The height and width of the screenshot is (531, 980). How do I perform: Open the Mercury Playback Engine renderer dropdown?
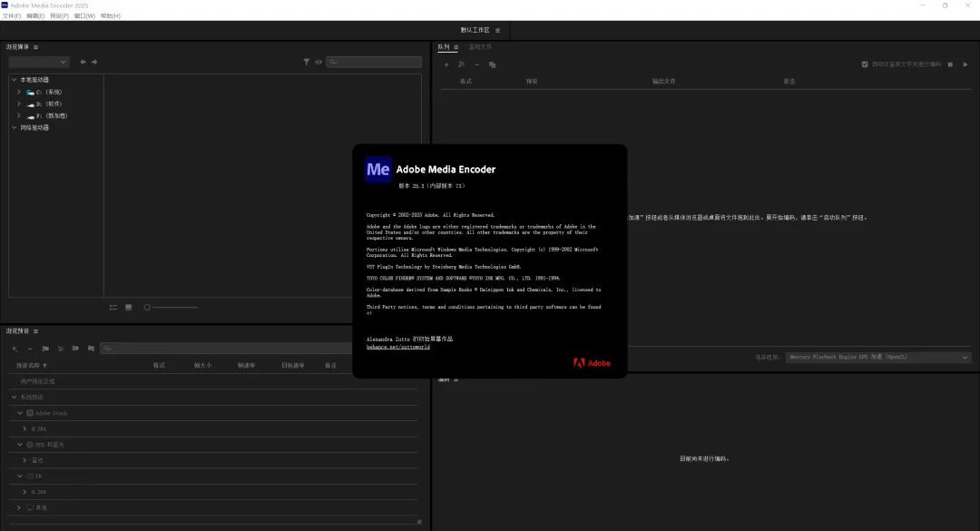878,357
